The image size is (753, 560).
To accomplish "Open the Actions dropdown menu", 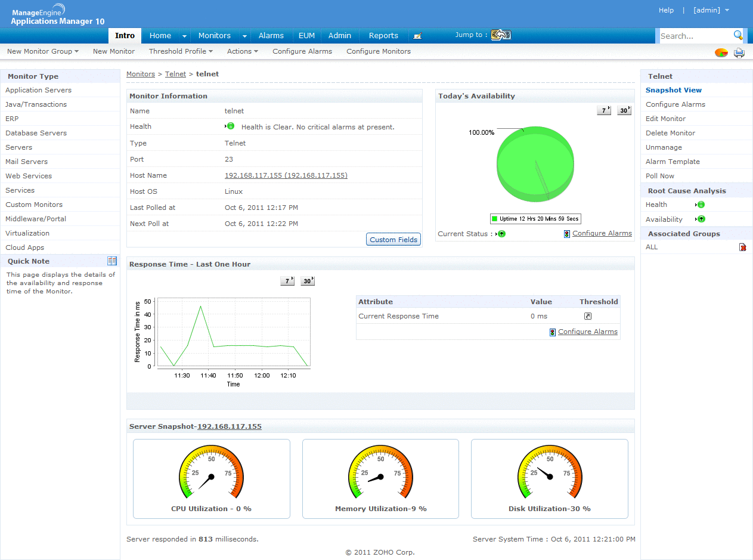I will (x=242, y=51).
